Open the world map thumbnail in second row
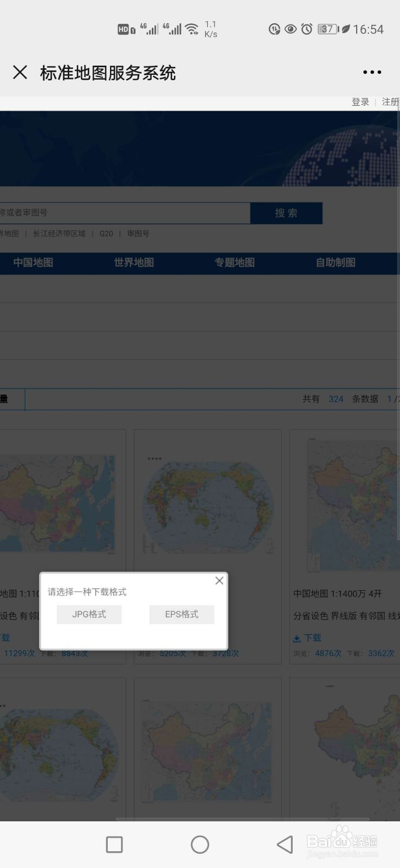The height and width of the screenshot is (868, 400). (x=59, y=753)
